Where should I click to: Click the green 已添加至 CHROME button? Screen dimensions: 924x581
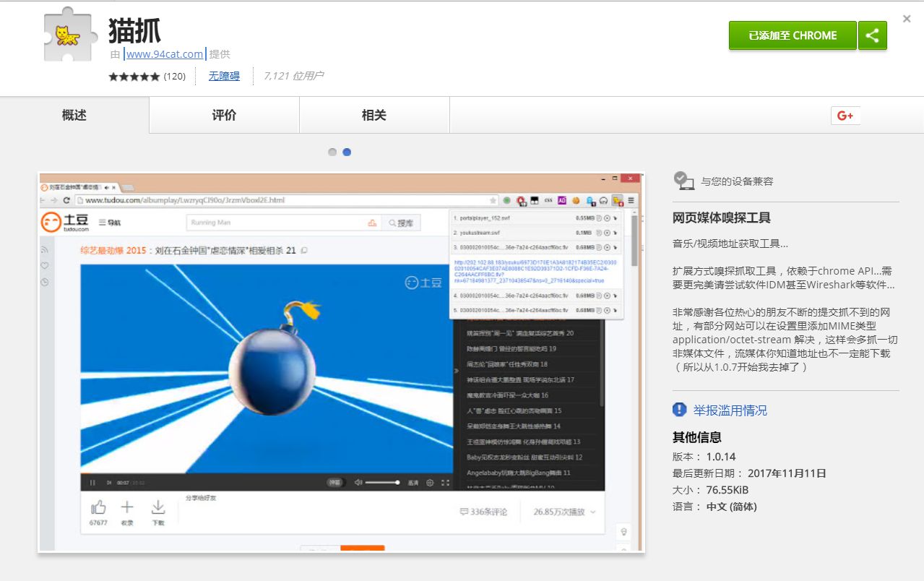[x=793, y=35]
